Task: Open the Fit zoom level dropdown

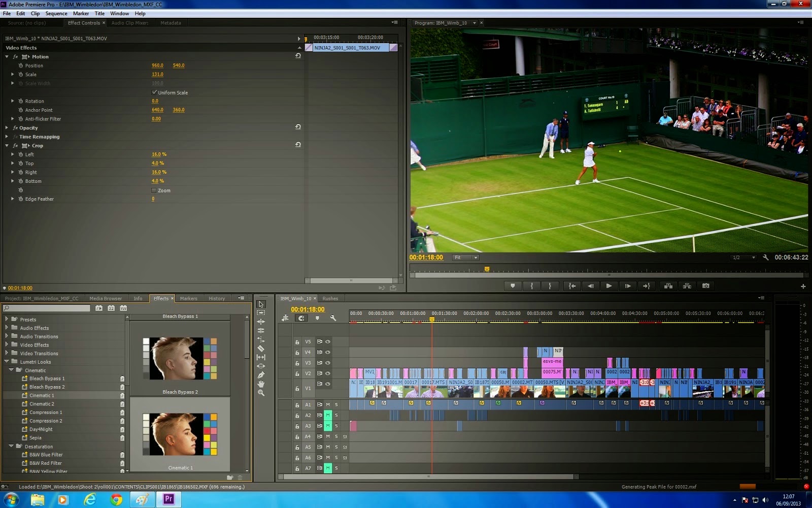Action: tap(465, 258)
